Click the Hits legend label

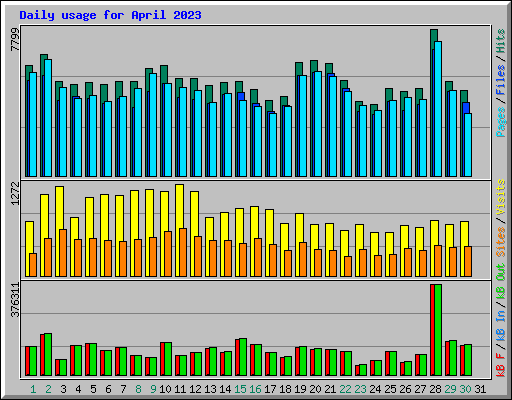[x=500, y=41]
